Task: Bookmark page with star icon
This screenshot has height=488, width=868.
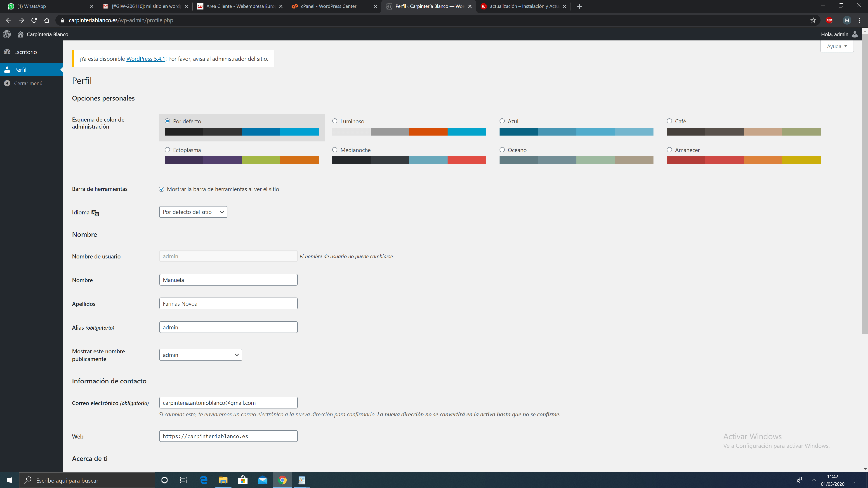Action: (813, 20)
